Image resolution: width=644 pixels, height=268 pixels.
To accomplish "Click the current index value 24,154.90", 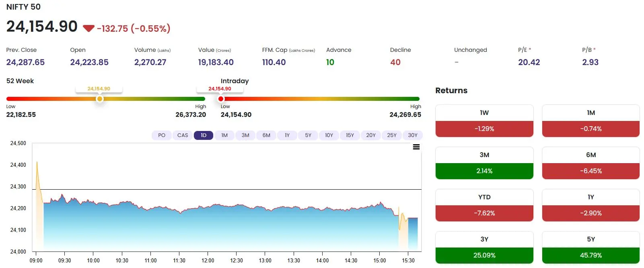I will [x=42, y=27].
